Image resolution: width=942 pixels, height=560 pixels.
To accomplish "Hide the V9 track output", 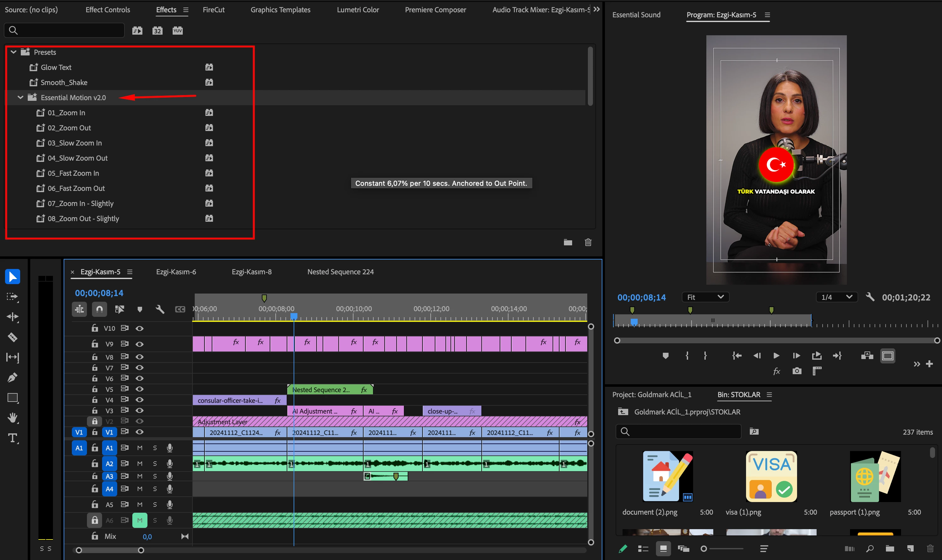I will [x=139, y=344].
